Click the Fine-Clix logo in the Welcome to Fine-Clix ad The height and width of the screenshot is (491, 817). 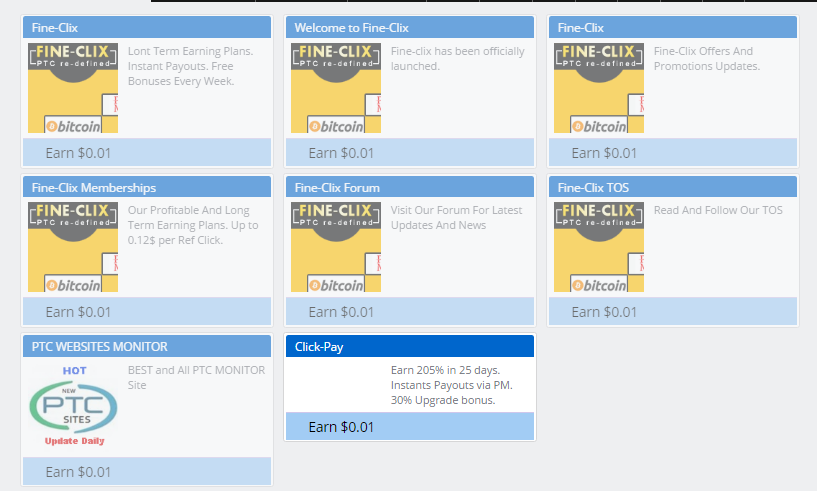[x=335, y=88]
